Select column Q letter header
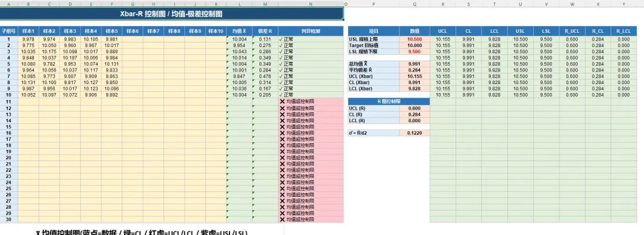 click(x=414, y=4)
